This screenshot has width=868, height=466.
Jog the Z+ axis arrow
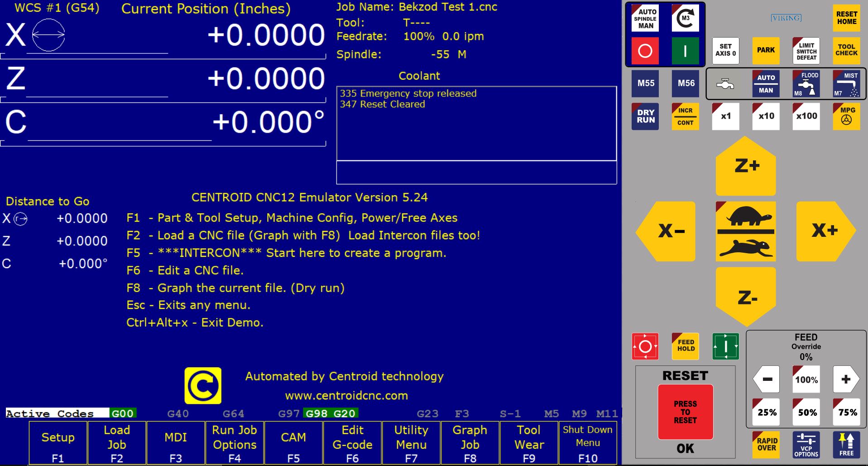pos(746,166)
